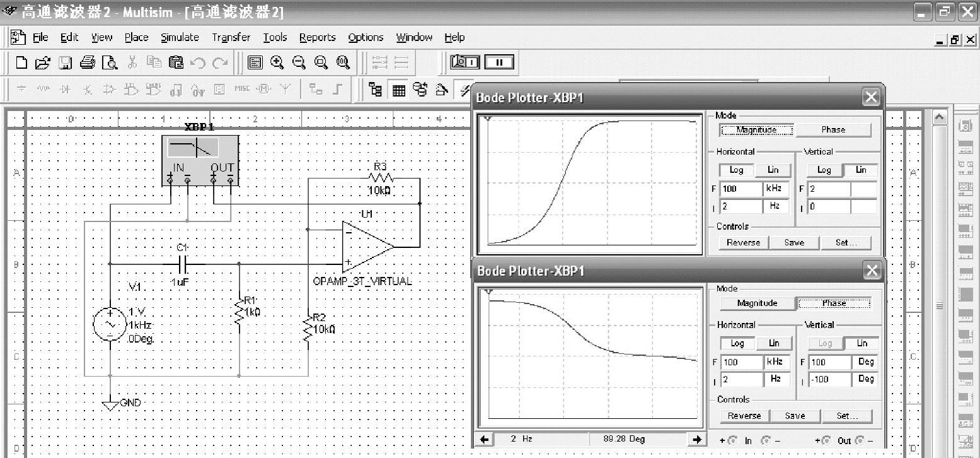Open the Edit menu
The height and width of the screenshot is (458, 980).
[x=69, y=37]
